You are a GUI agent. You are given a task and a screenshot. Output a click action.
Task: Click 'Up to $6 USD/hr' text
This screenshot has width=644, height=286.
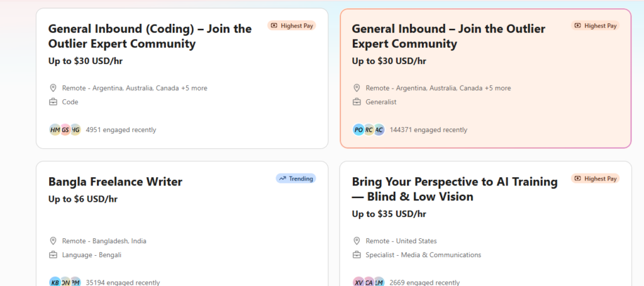(83, 199)
